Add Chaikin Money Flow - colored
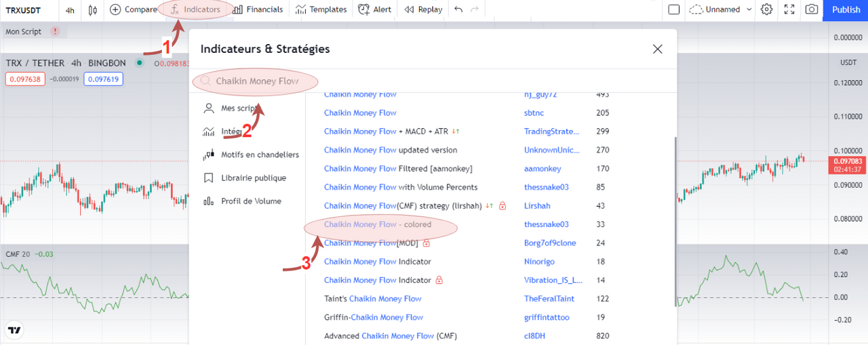Image resolution: width=868 pixels, height=345 pixels. tap(378, 224)
